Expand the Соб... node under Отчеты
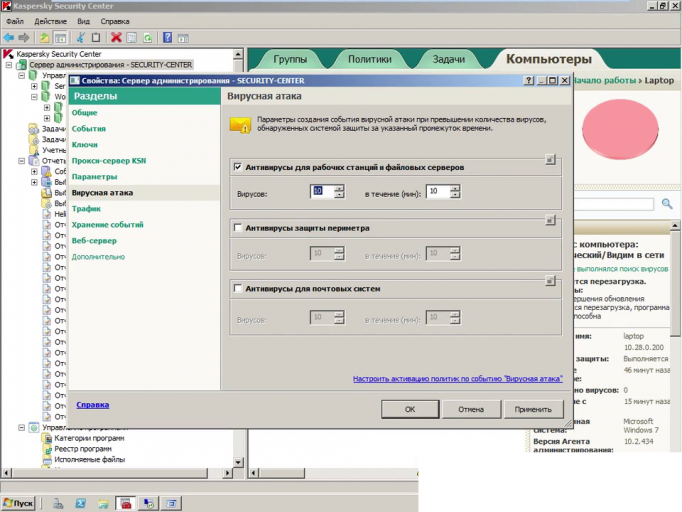This screenshot has width=682, height=512. (x=34, y=171)
